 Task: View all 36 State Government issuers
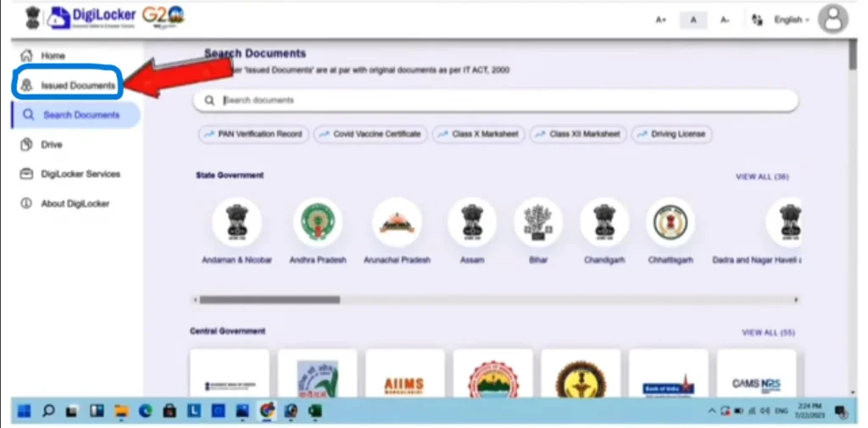tap(762, 176)
